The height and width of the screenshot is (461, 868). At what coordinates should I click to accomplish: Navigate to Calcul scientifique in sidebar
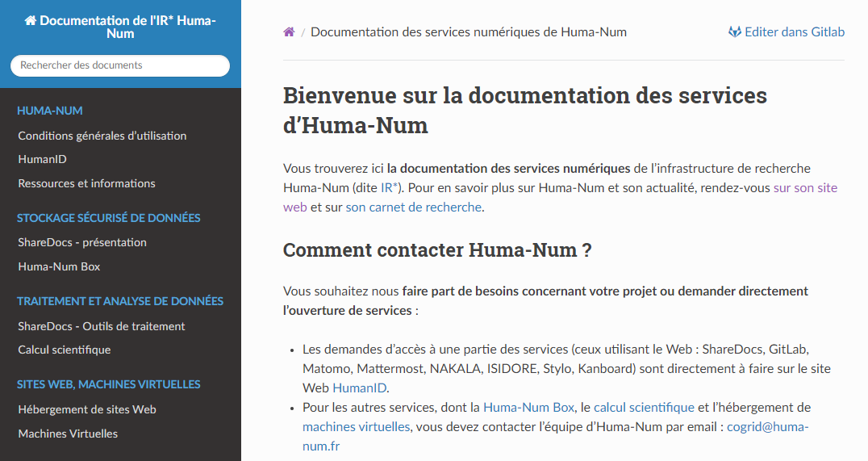point(65,350)
